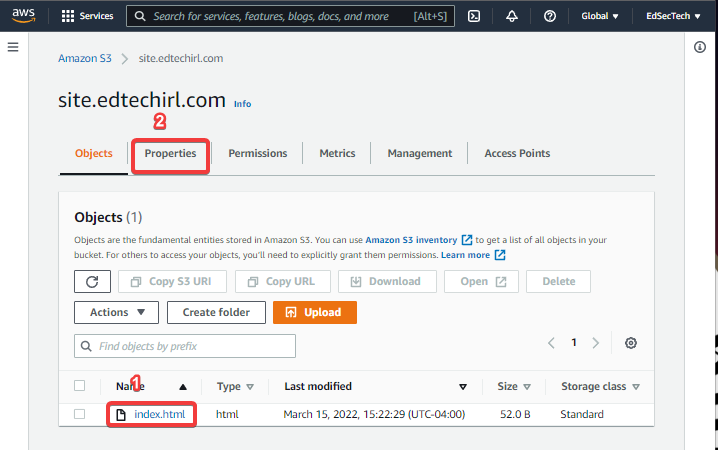Focus the top services search box
Image resolution: width=718 pixels, height=450 pixels.
290,16
